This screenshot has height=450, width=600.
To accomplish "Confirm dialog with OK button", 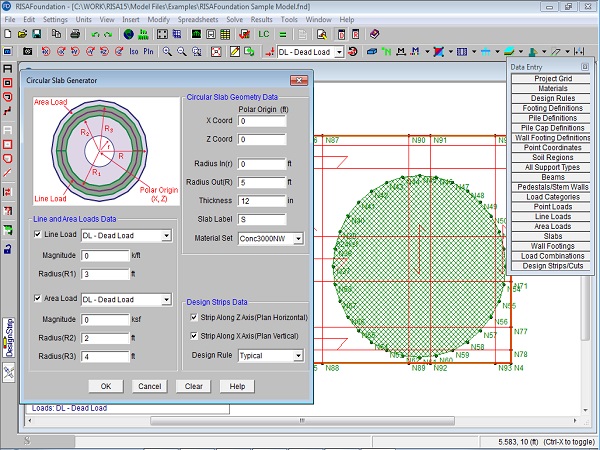I will pyautogui.click(x=106, y=386).
